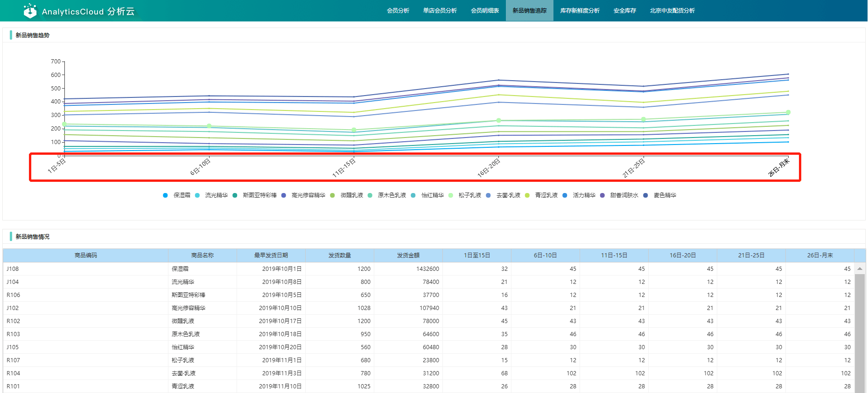The image size is (868, 393).
Task: Click the 21日-25日 chart axis label
Action: pos(634,168)
